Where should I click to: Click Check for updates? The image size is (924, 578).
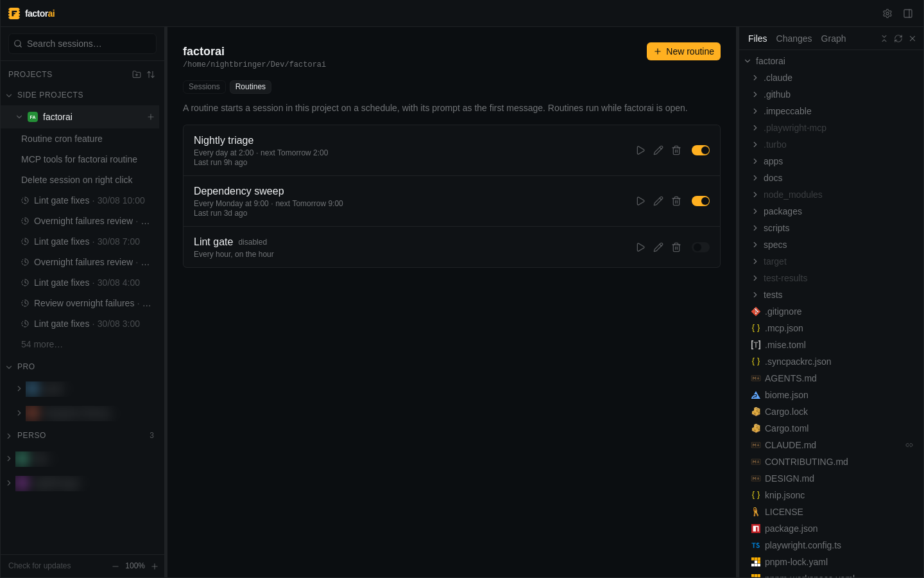click(x=40, y=566)
